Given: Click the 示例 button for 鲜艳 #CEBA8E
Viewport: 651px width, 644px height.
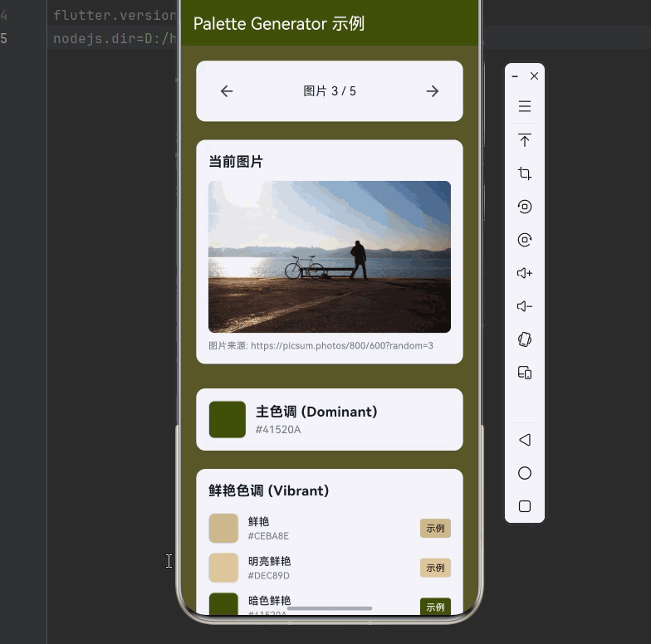Looking at the screenshot, I should (x=435, y=528).
